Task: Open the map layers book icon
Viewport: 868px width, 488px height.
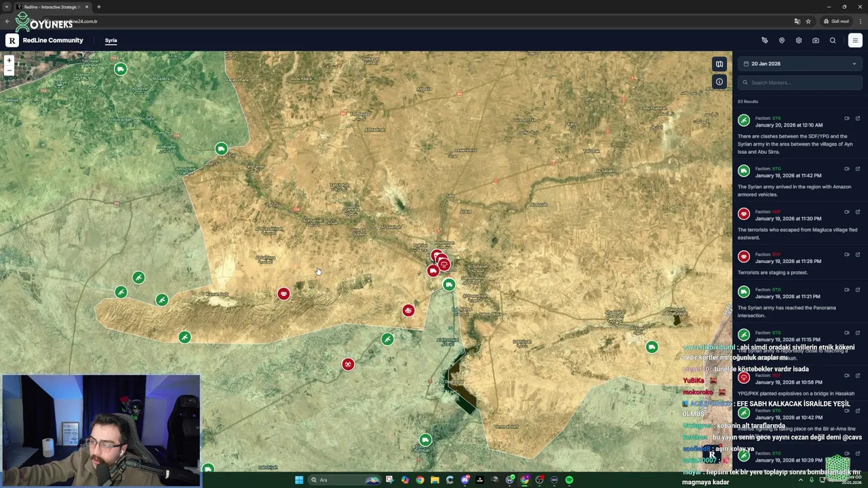Action: click(x=719, y=64)
